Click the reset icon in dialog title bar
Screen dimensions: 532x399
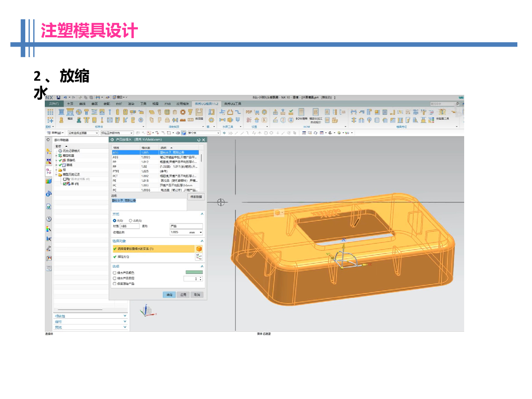199,140
